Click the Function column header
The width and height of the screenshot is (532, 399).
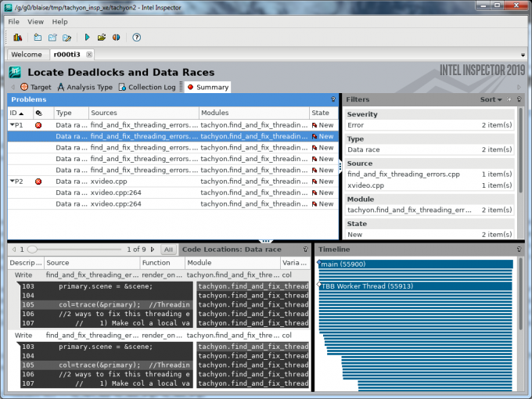(x=162, y=263)
